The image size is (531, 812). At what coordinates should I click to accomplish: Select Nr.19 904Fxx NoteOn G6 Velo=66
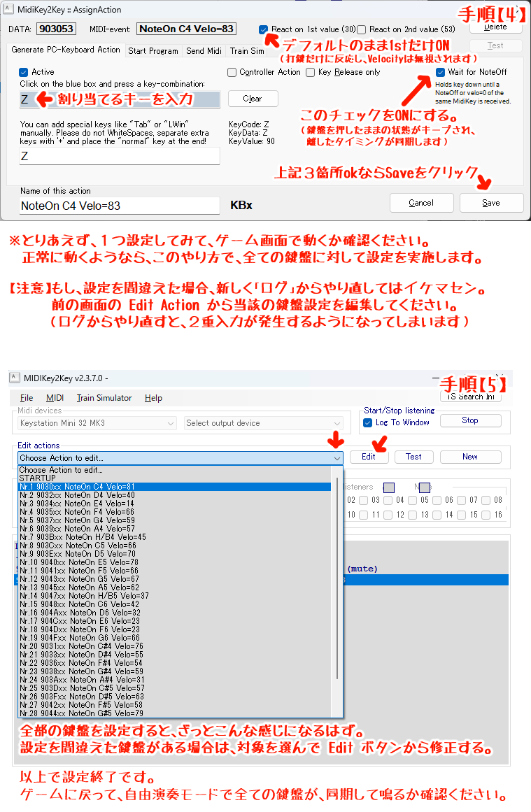[175, 638]
